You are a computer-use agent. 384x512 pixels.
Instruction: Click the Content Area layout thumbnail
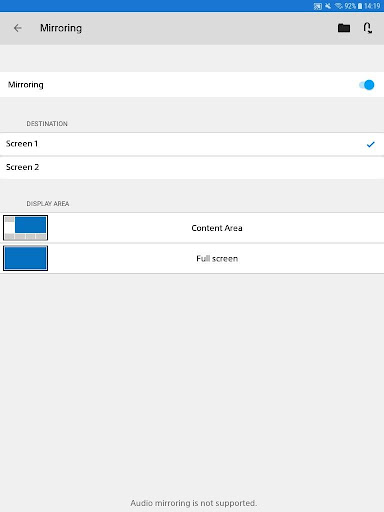point(25,228)
